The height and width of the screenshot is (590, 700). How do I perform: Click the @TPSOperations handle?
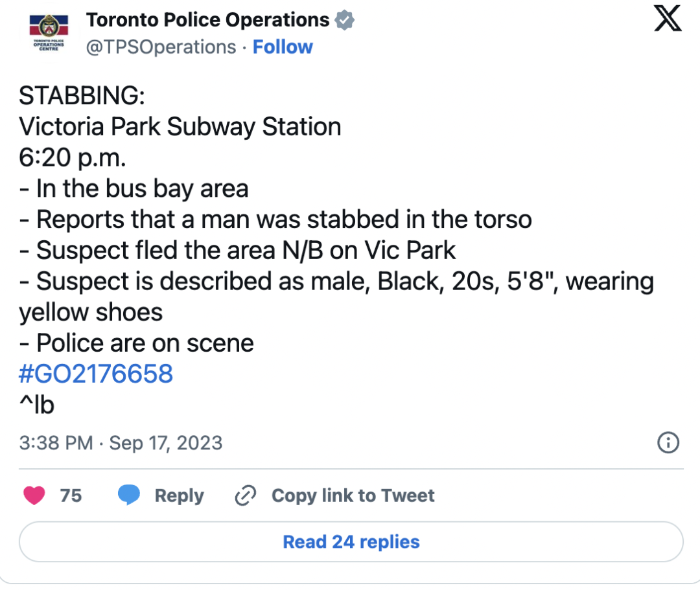[x=161, y=47]
